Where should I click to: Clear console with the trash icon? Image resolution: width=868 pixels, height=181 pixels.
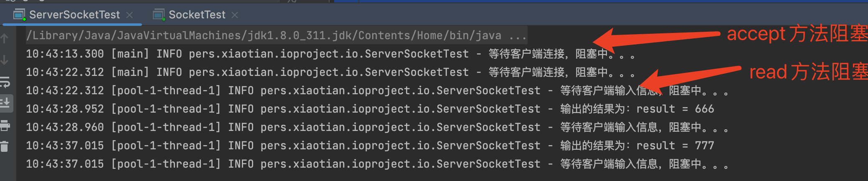(x=5, y=146)
